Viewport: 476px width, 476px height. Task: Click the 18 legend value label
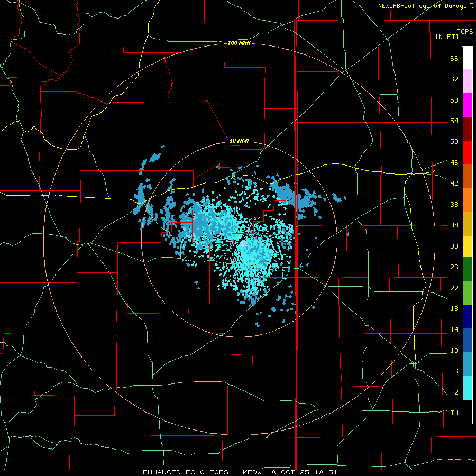[x=454, y=309]
